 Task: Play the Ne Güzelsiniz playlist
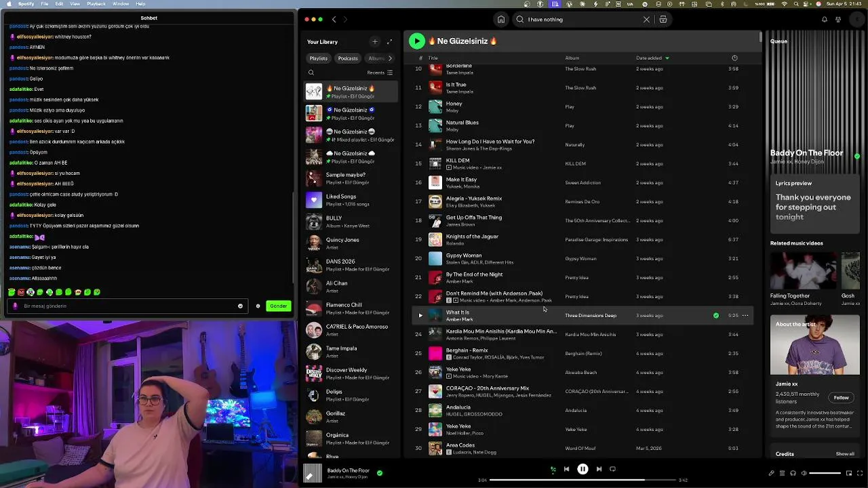click(x=417, y=41)
